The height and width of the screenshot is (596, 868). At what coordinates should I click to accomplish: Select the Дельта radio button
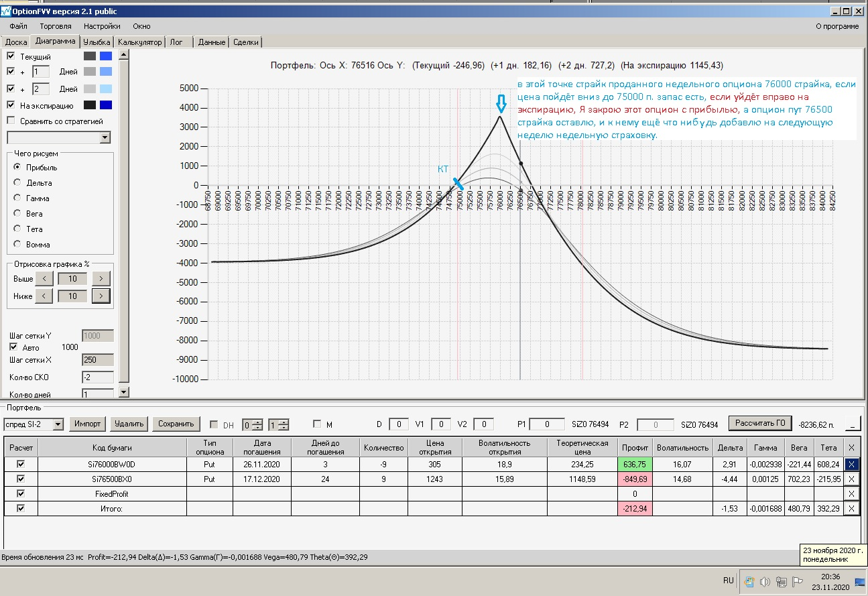point(17,182)
